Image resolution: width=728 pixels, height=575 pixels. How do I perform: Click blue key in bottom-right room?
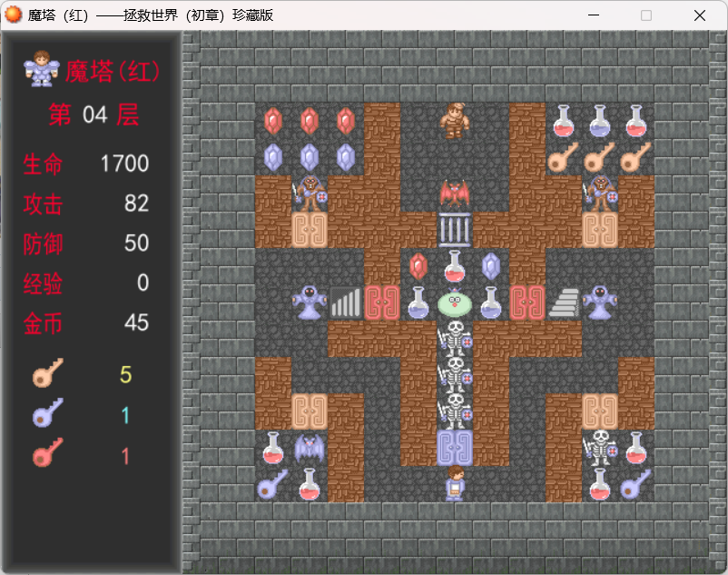click(635, 483)
